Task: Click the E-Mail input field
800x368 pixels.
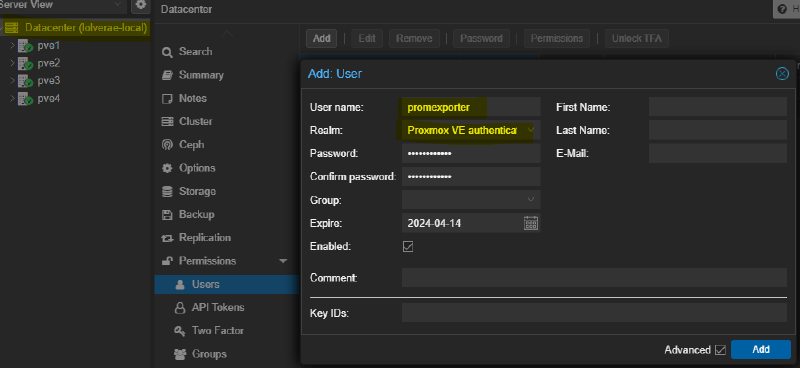Action: 718,153
